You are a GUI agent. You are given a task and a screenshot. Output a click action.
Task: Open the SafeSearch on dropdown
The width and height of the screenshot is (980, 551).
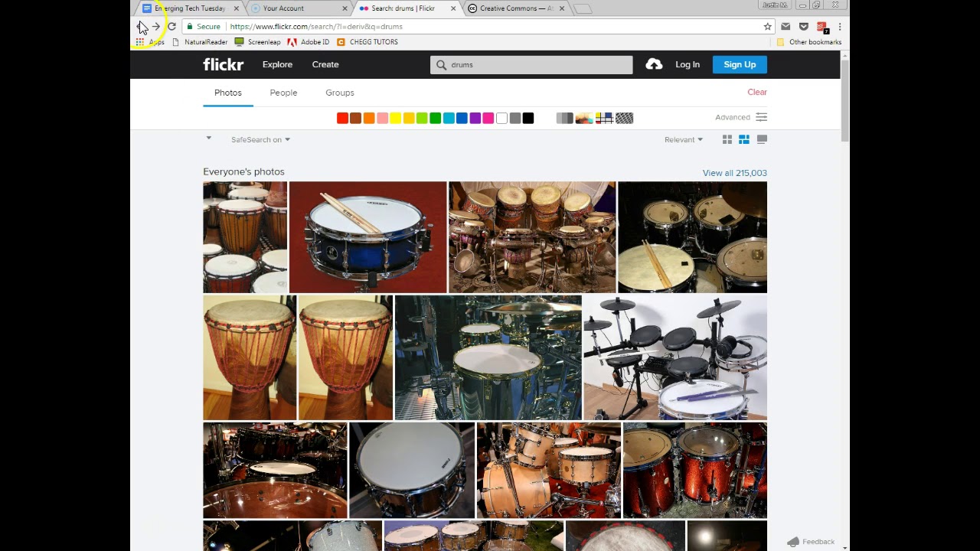260,139
